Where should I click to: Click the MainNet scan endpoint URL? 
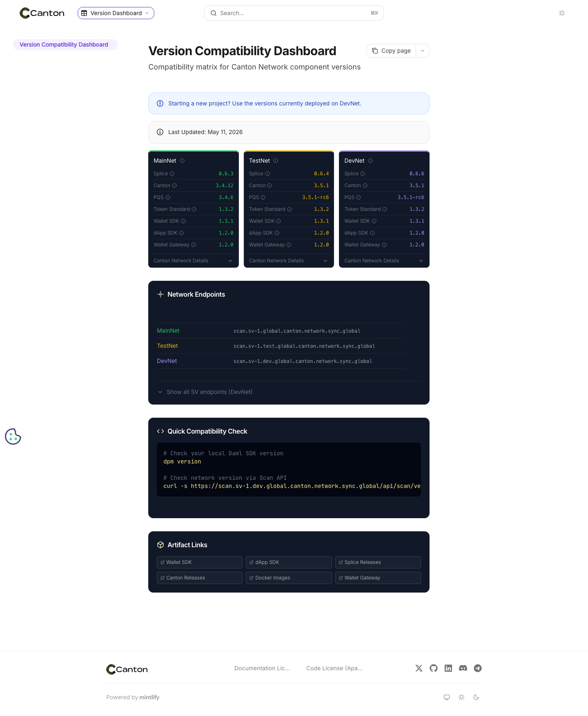(x=297, y=331)
